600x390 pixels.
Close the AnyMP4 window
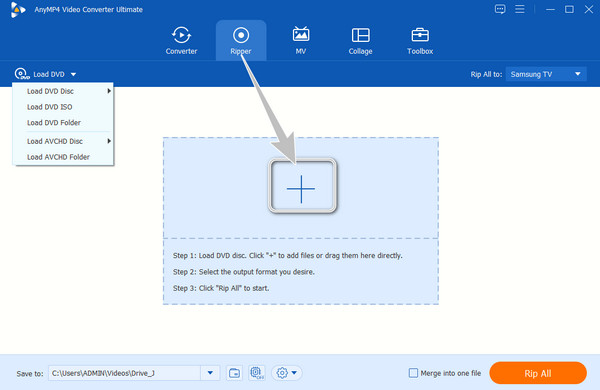tap(589, 9)
